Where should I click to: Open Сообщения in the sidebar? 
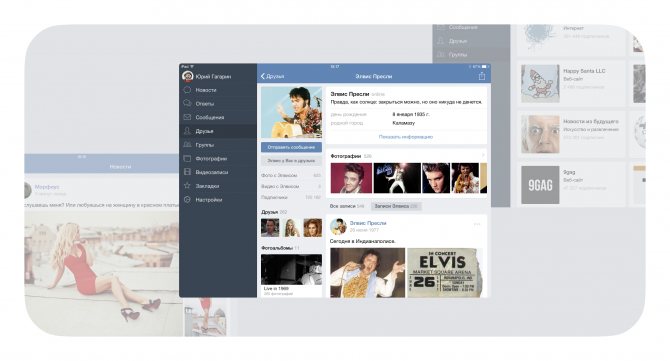pyautogui.click(x=218, y=117)
